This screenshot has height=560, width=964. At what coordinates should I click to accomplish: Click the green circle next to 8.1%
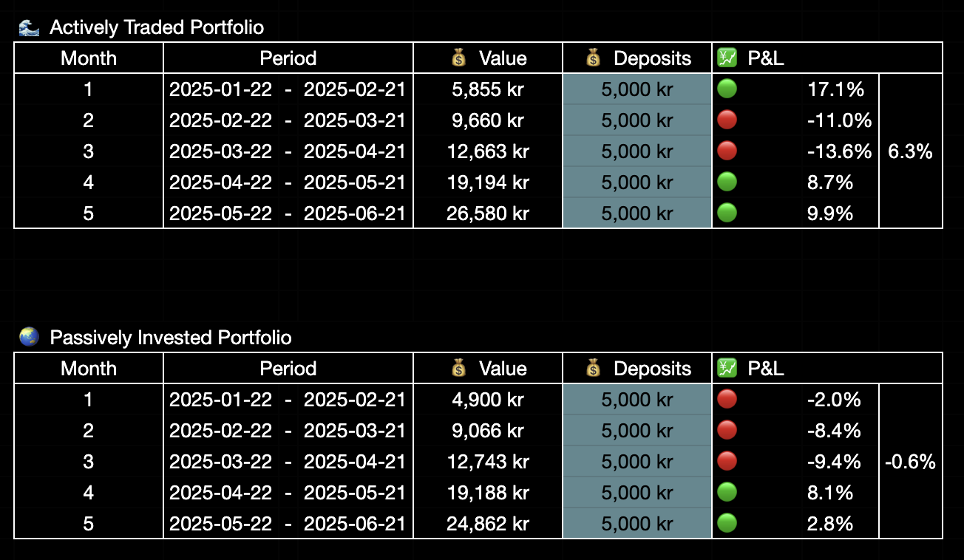click(727, 493)
